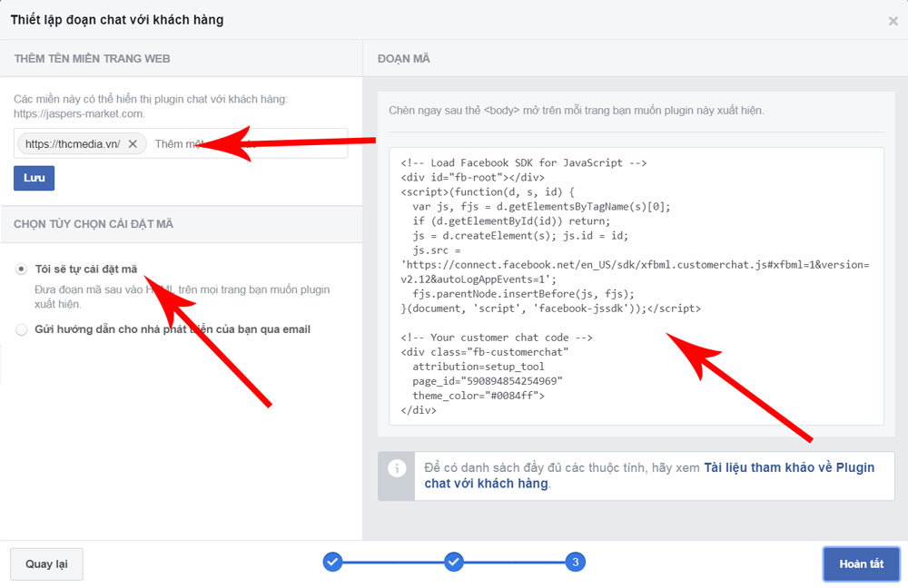Viewport: 908px width, 588px height.
Task: Close the customer chat setup dialog
Action: pos(893,22)
